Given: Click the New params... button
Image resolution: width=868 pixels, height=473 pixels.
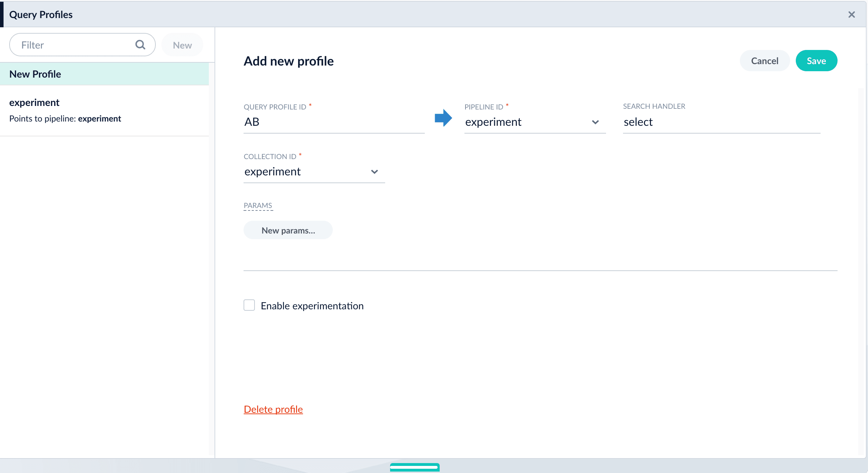Looking at the screenshot, I should click(288, 230).
